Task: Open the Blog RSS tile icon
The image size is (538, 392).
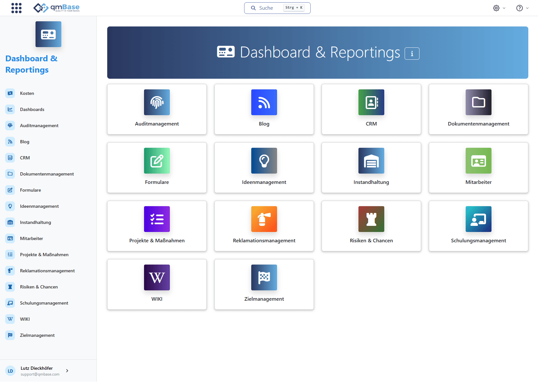Action: coord(264,102)
